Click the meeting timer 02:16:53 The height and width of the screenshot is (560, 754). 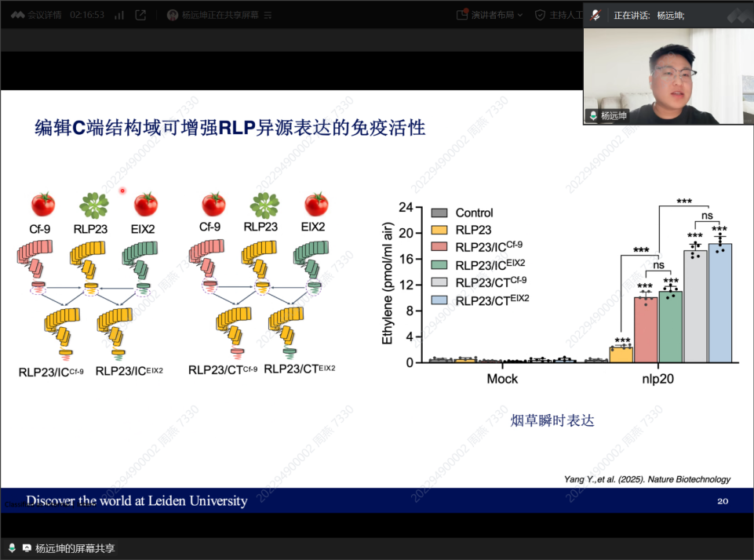(x=87, y=15)
